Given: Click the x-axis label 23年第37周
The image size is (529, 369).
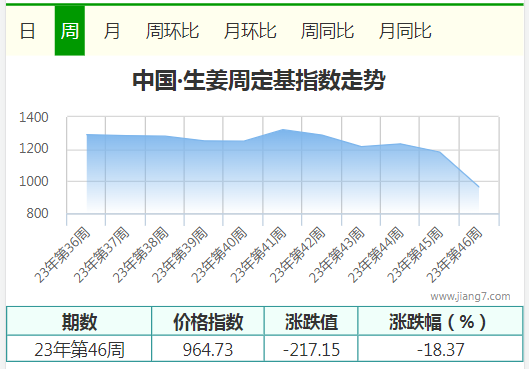Looking at the screenshot, I should click(x=102, y=255).
